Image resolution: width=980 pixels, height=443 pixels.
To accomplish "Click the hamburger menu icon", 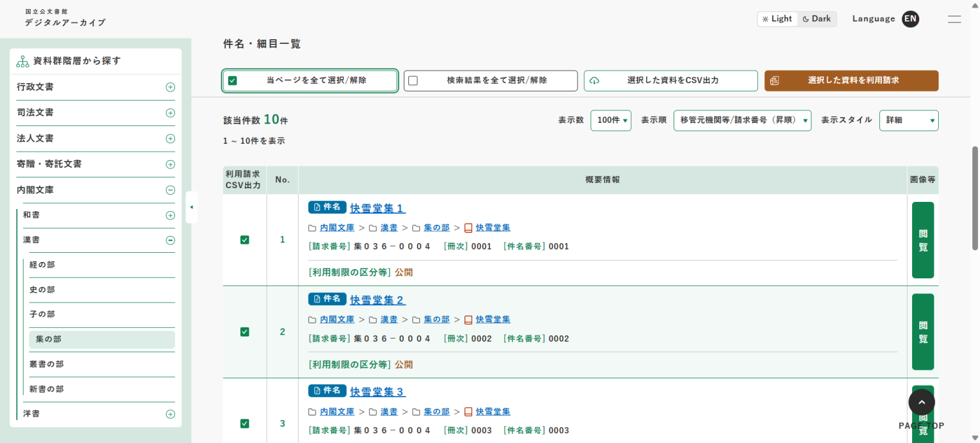I will pos(954,19).
